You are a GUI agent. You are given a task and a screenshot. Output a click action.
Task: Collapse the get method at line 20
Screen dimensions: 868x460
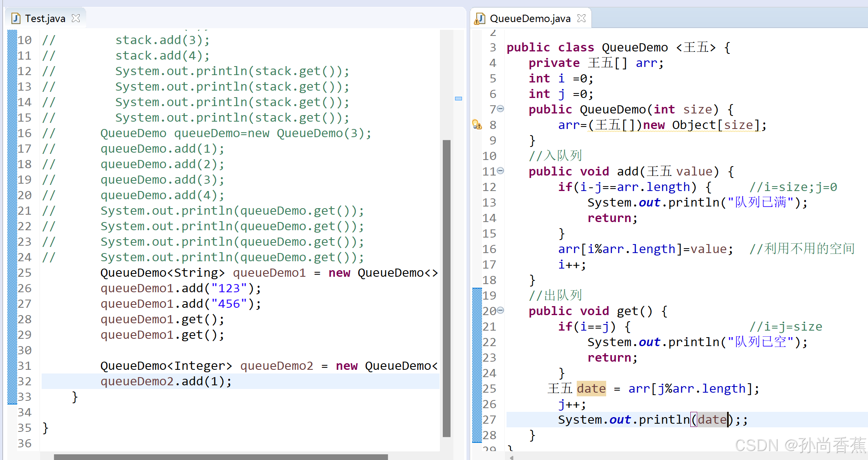tap(501, 311)
